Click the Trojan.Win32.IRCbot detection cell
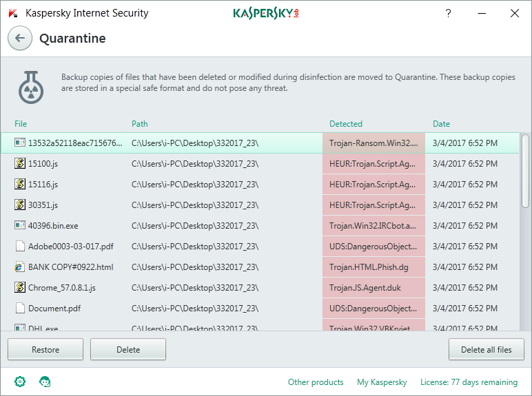Screen dimensions: 532x396 point(374,226)
